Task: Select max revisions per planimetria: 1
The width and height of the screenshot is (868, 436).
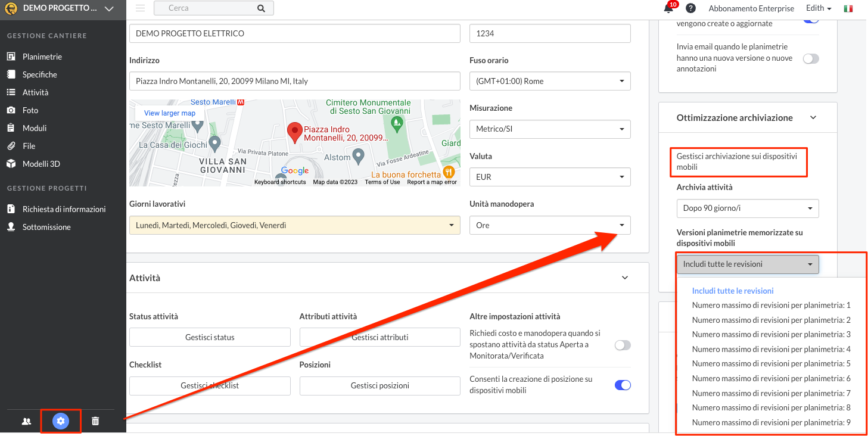Action: [x=771, y=305]
